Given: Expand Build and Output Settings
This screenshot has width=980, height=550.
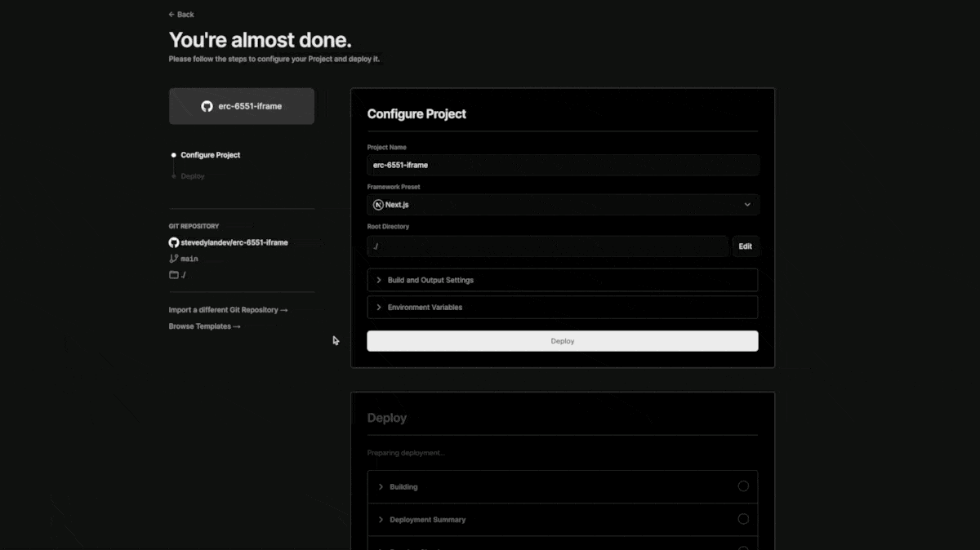Looking at the screenshot, I should pyautogui.click(x=563, y=280).
